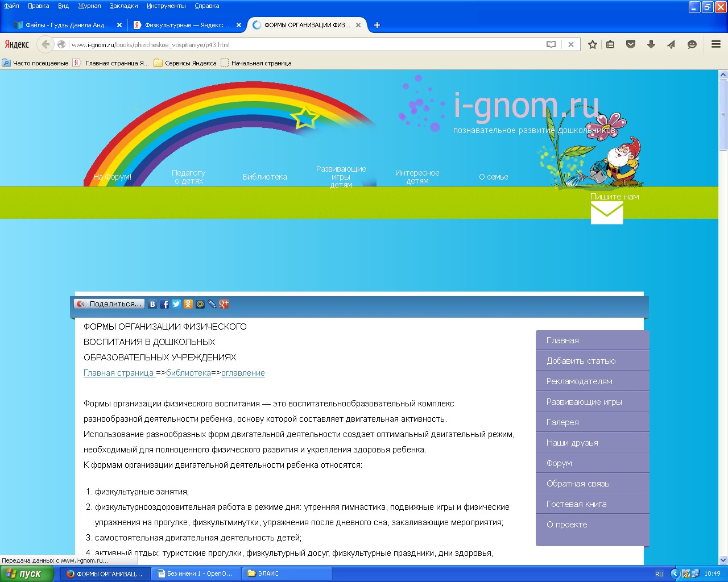The width and height of the screenshot is (728, 582).
Task: Toggle reader view book icon
Action: pos(551,44)
